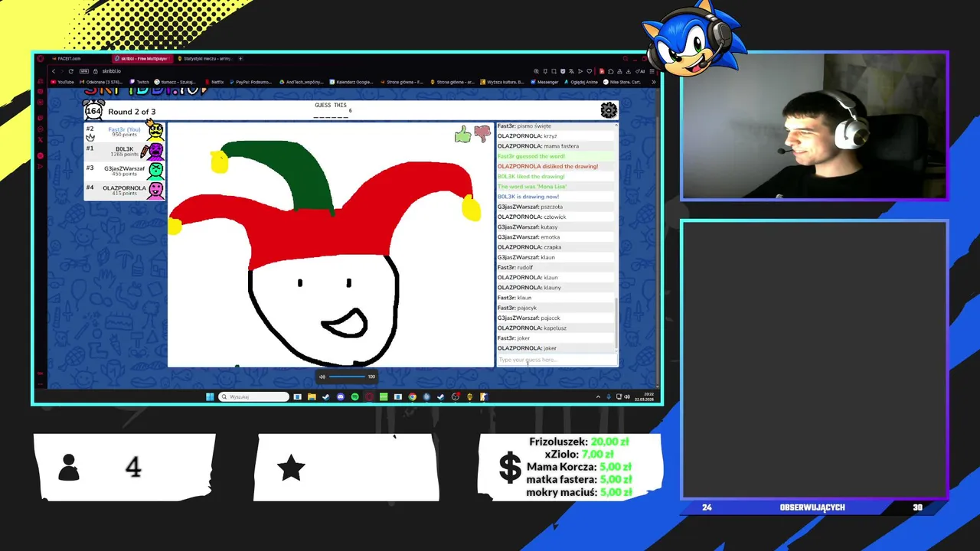
Task: Switch to the Statystyki meczu tab
Action: pos(204,58)
